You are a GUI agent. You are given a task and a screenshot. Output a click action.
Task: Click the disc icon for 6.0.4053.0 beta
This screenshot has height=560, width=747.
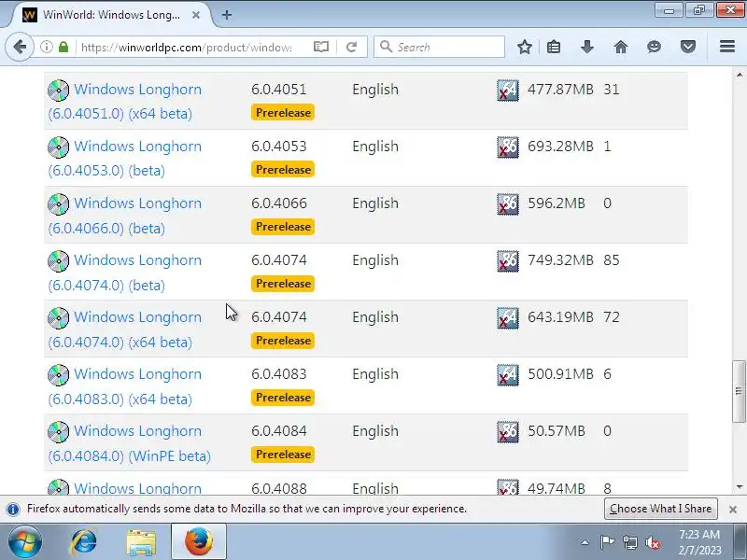[x=58, y=147]
